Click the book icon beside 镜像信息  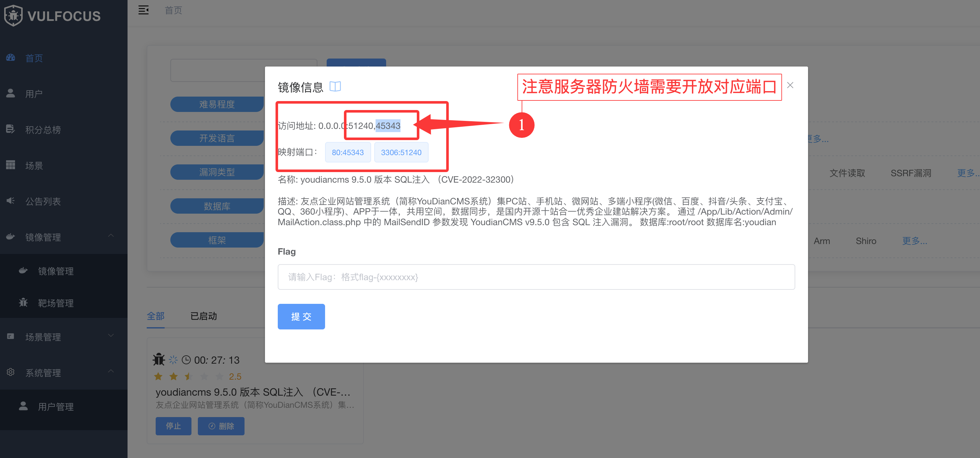click(x=335, y=86)
